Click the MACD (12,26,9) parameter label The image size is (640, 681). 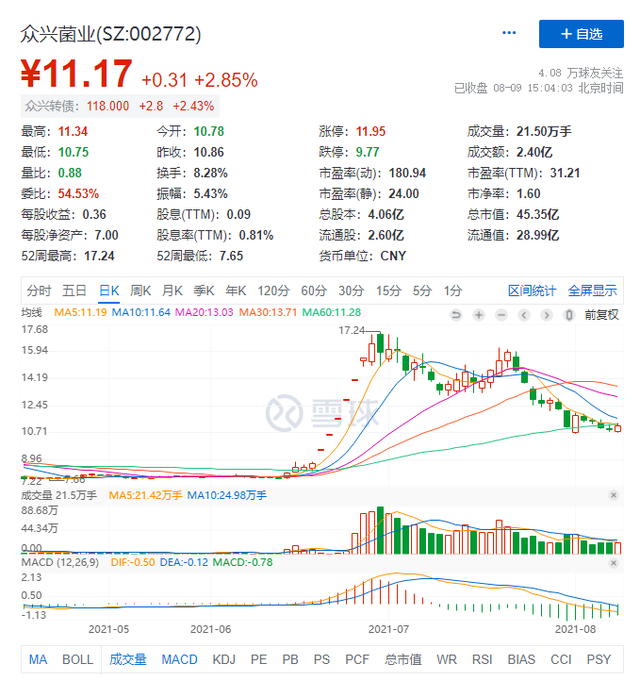(x=60, y=562)
